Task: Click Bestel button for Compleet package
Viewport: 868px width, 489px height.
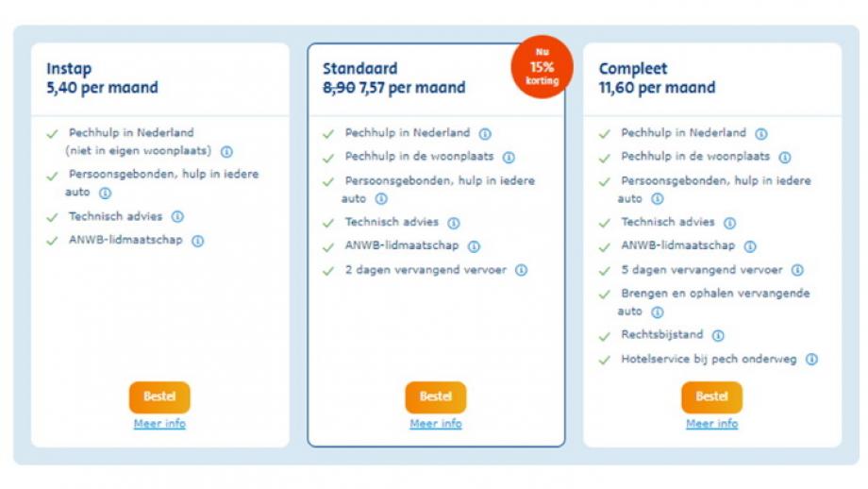Action: click(712, 397)
